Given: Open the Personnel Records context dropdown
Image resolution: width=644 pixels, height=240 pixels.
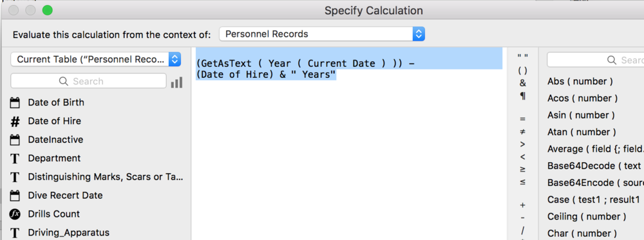Looking at the screenshot, I should click(x=322, y=34).
